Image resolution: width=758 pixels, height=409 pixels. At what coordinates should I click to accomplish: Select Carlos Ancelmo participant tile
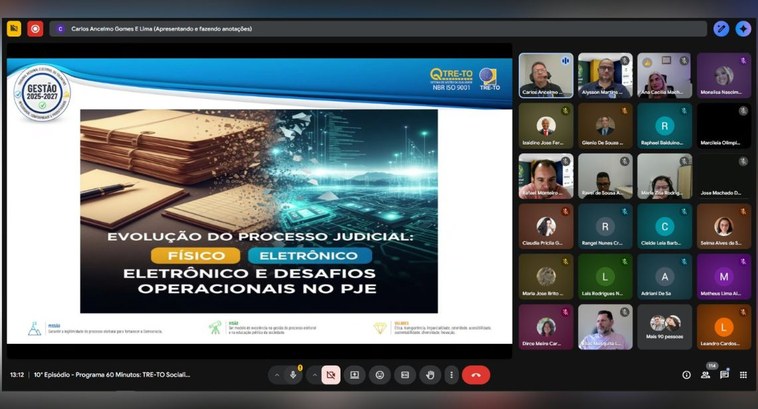[546, 75]
